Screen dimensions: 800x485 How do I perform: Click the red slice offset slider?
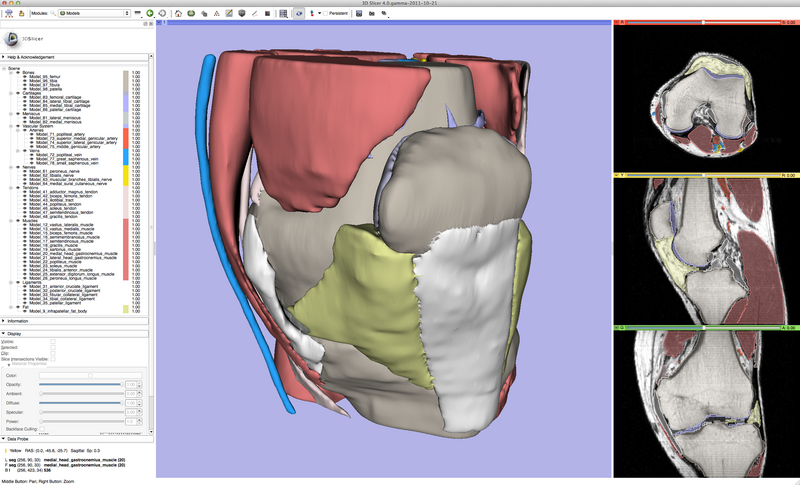point(703,22)
